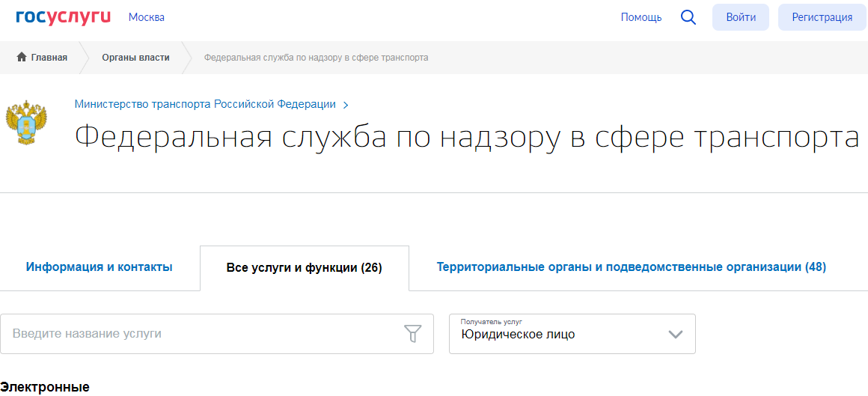Open the Юридическое лицо recipient selector
This screenshot has height=396, width=868.
coord(561,335)
